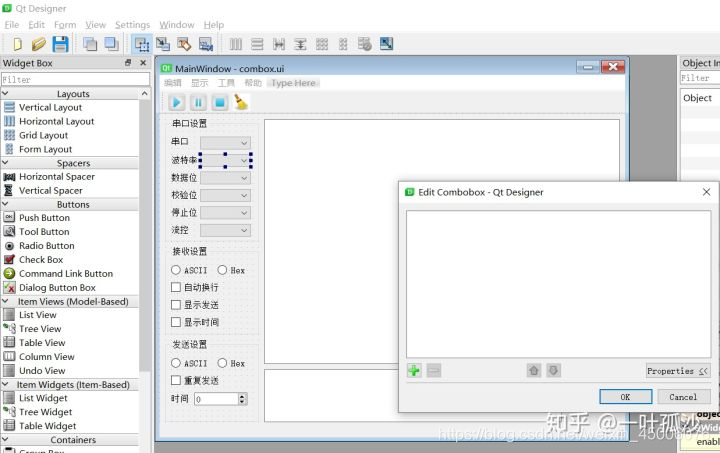Collapse the Buttons category in Widget Box
Image resolution: width=720 pixels, height=453 pixels.
tap(6, 204)
